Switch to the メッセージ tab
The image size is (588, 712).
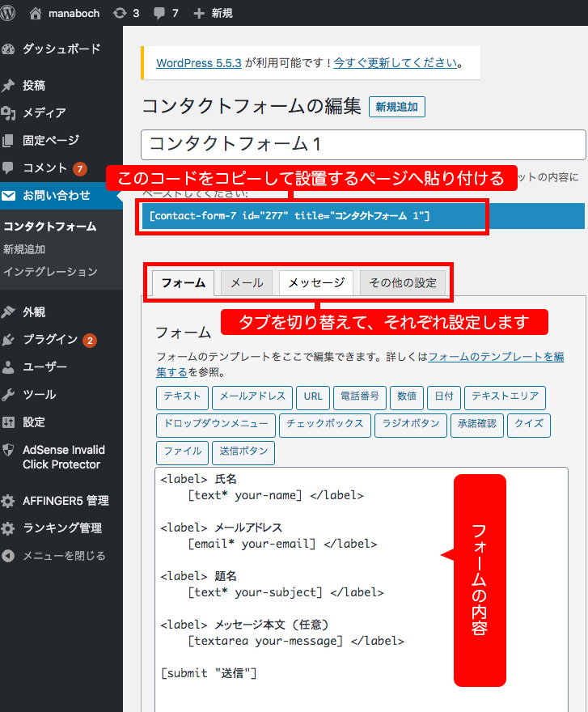(x=316, y=283)
